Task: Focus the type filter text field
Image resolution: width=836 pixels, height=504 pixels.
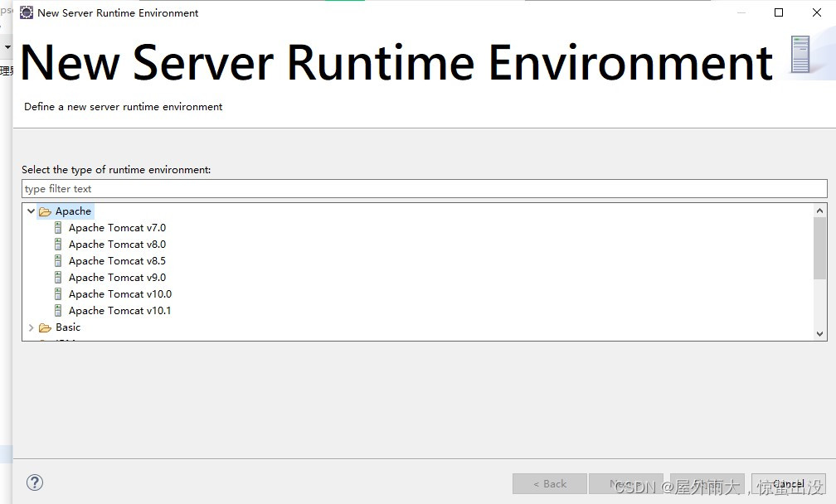Action: click(425, 189)
